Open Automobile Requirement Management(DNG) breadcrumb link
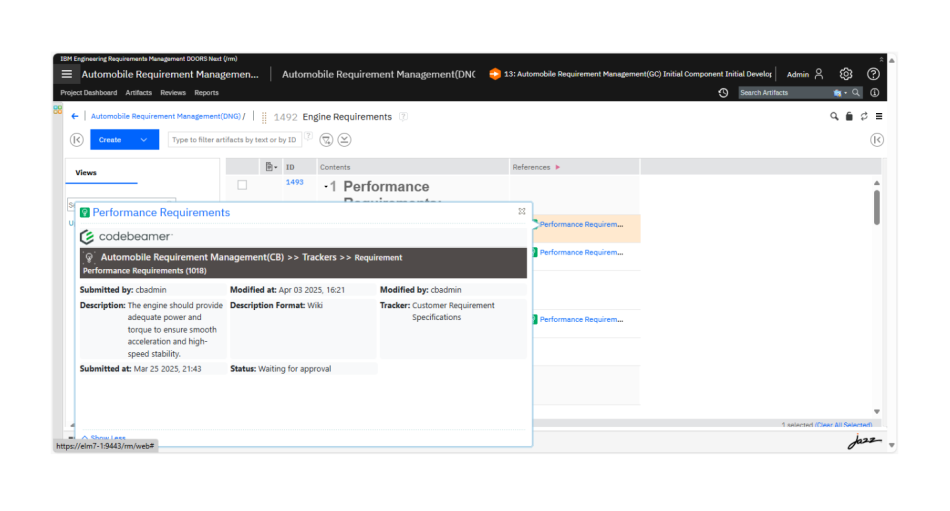The height and width of the screenshot is (511, 950). coord(166,116)
